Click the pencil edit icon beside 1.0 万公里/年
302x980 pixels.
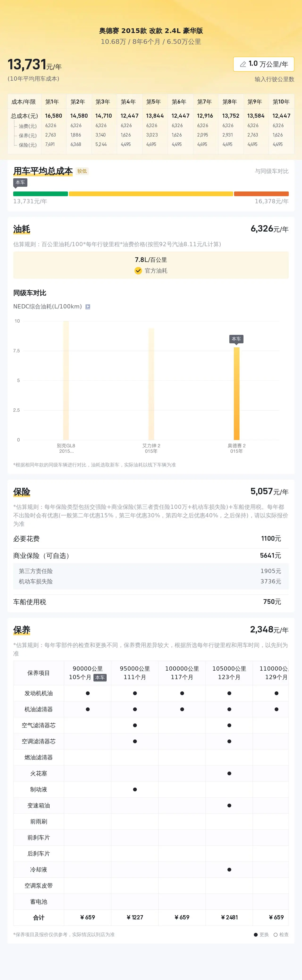[x=243, y=64]
